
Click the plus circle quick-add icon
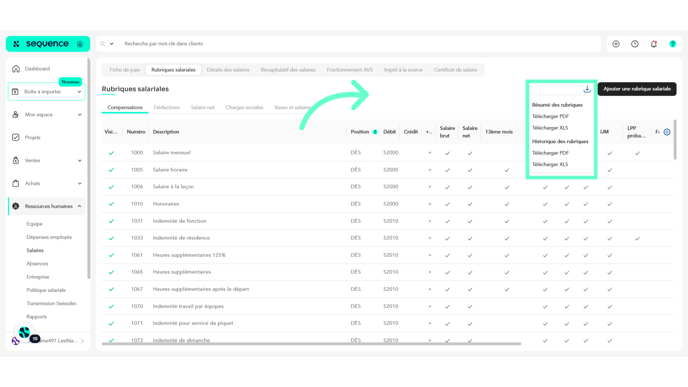point(616,44)
